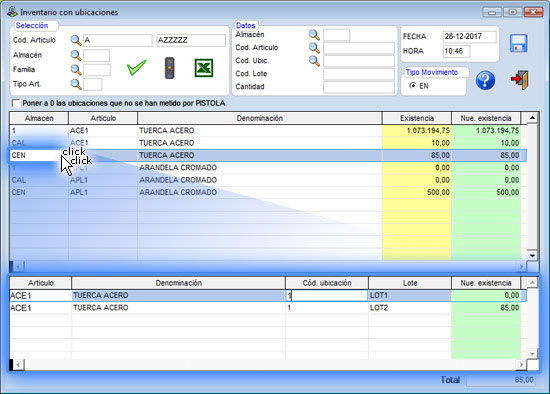The image size is (550, 394).
Task: Confirm selection with the green checkmark
Action: [x=136, y=68]
